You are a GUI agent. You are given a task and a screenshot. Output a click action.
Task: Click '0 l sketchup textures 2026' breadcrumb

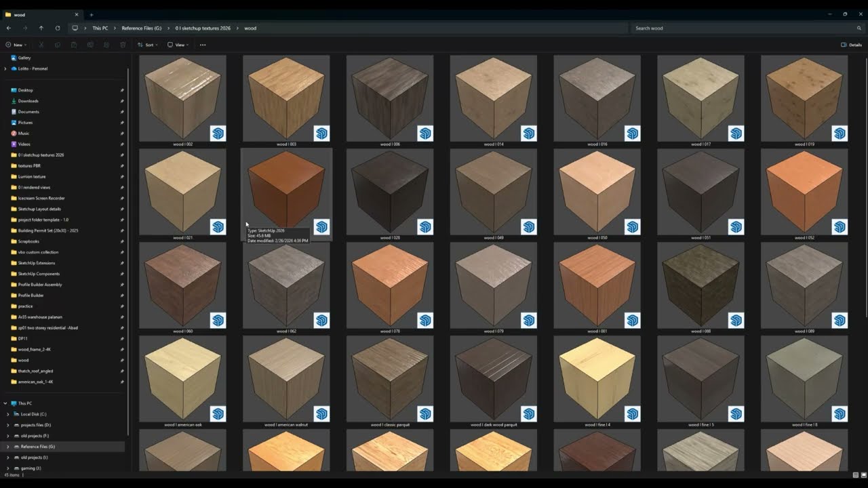coord(203,28)
